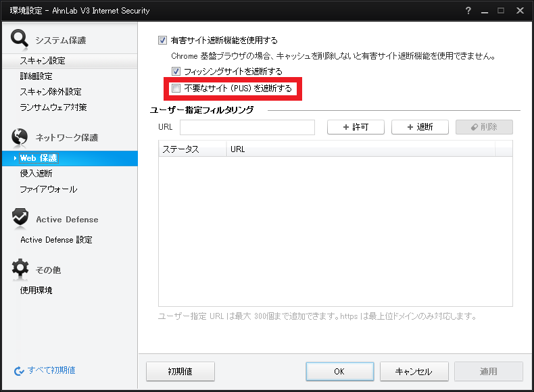Click the ネットワーク保護 section heading
The height and width of the screenshot is (392, 534).
pos(67,138)
